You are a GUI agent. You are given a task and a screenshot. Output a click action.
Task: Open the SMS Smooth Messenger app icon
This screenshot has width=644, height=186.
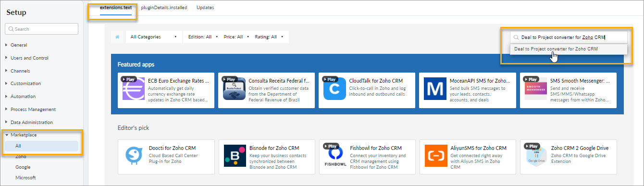(536, 88)
